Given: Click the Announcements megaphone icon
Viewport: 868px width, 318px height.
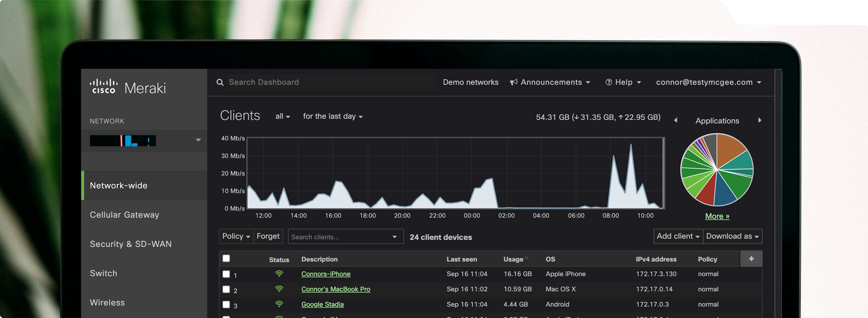Looking at the screenshot, I should (x=513, y=82).
